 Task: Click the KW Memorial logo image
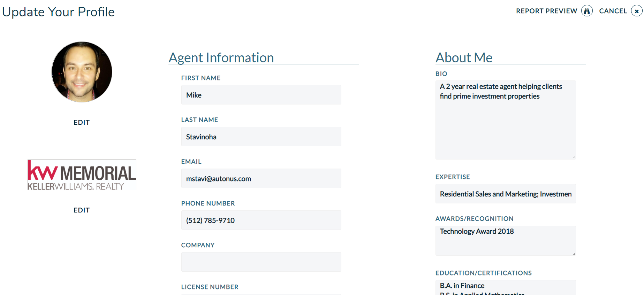[x=82, y=175]
